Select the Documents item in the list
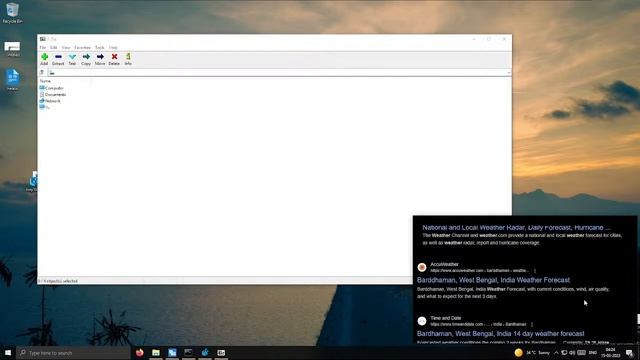640x360 pixels. (53, 95)
